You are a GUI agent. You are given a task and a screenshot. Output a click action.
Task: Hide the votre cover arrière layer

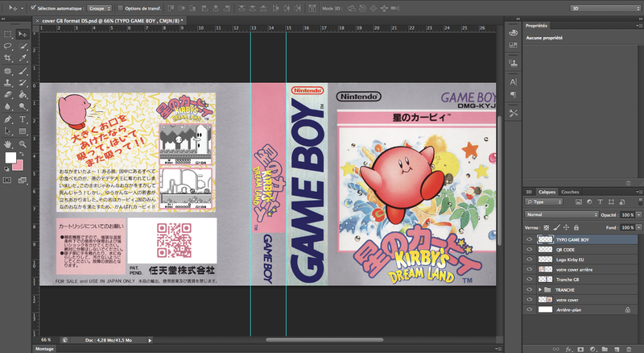[529, 269]
